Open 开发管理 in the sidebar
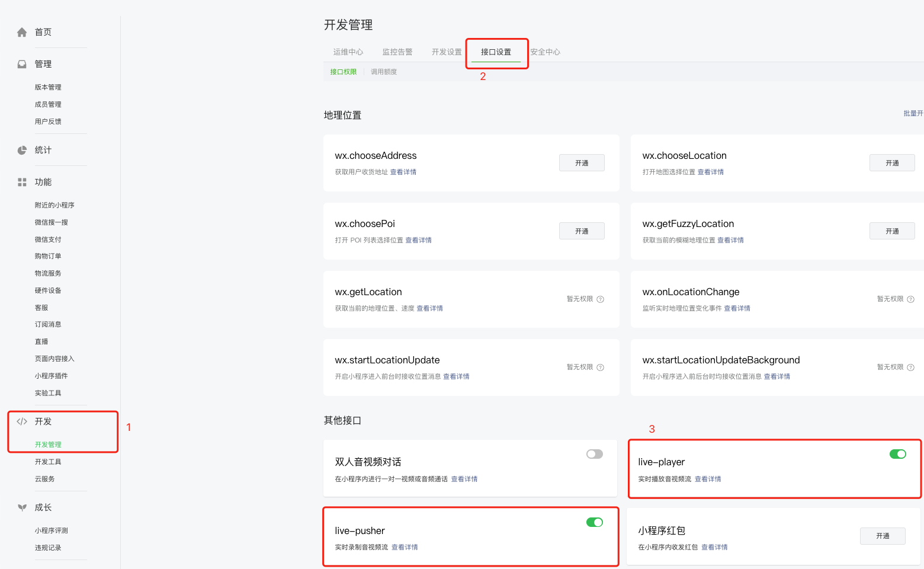The height and width of the screenshot is (569, 924). click(48, 445)
